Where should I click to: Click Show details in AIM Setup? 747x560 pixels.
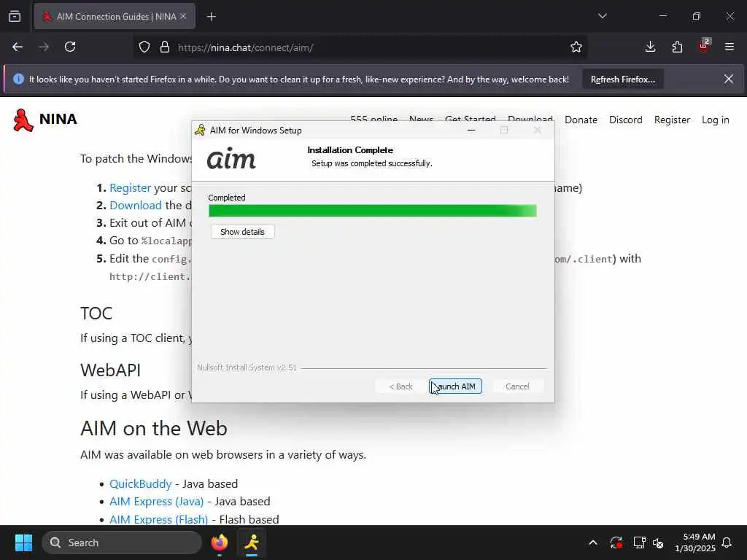[242, 232]
